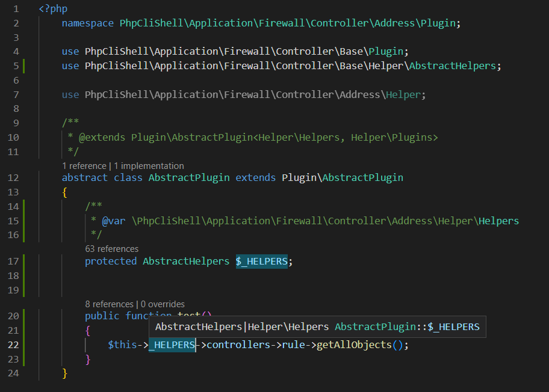This screenshot has height=392, width=549.
Task: Click the "abstract" keyword in the class declaration
Action: (x=85, y=178)
